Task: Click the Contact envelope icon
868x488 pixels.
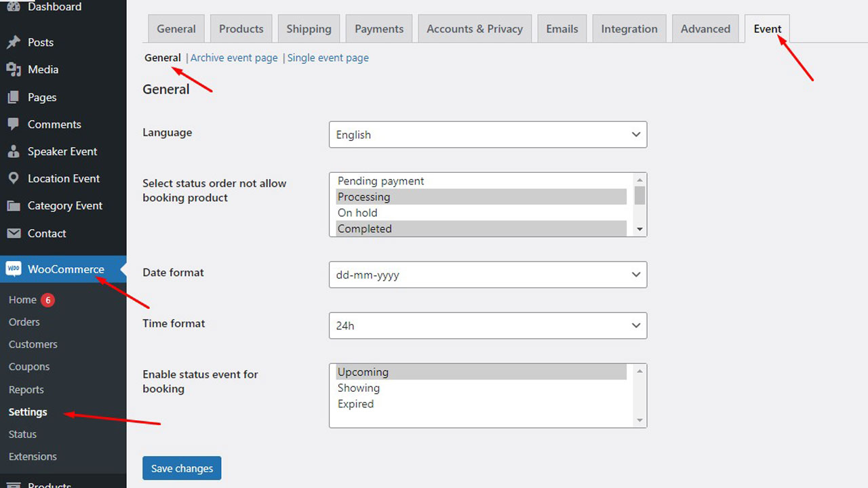Action: point(14,233)
